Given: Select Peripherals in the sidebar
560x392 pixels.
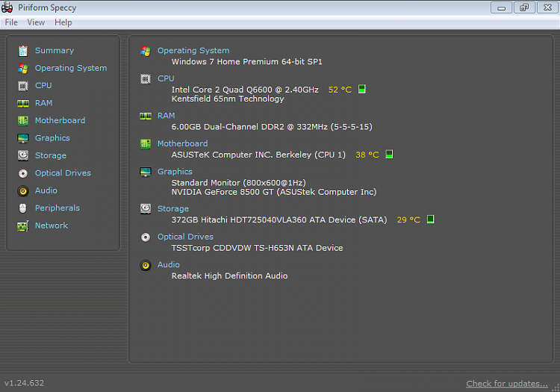Looking at the screenshot, I should point(57,208).
